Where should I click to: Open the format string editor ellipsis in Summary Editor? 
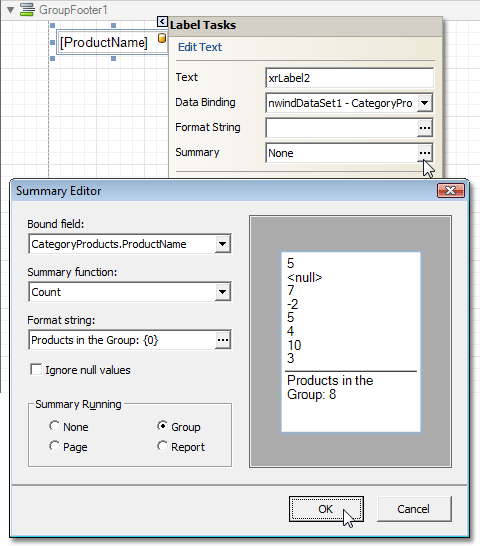click(223, 340)
